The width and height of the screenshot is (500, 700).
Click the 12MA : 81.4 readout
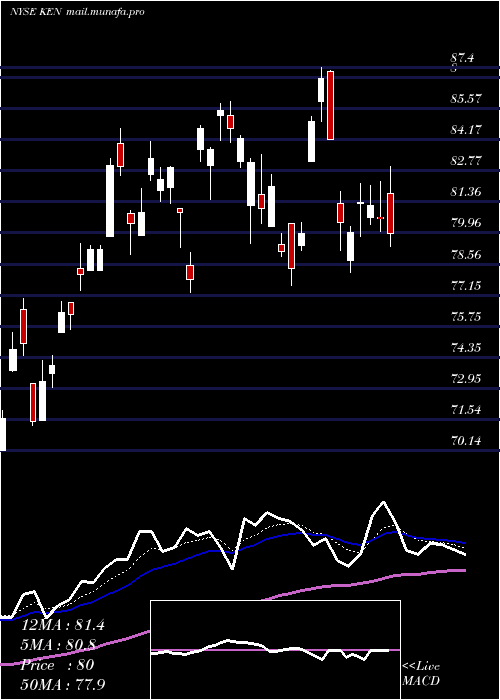pyautogui.click(x=63, y=625)
